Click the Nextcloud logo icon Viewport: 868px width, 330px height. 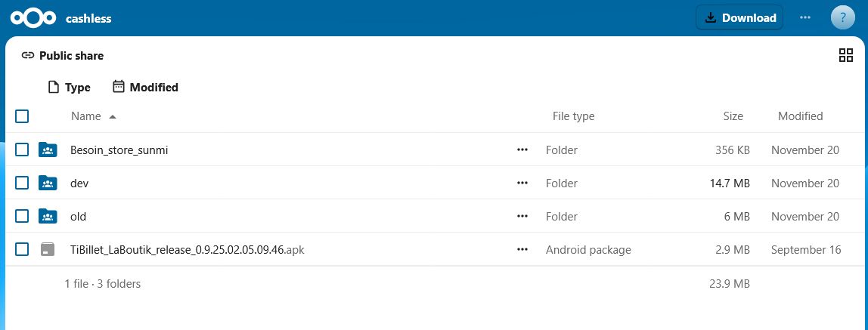pos(33,18)
